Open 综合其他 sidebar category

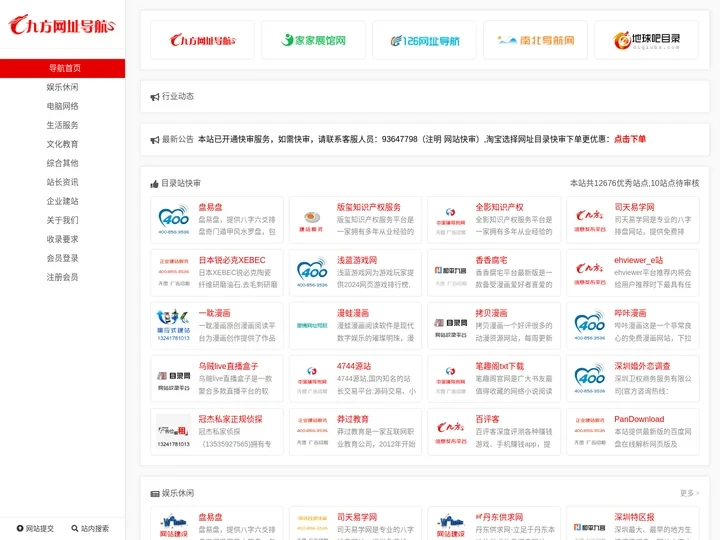tap(62, 163)
